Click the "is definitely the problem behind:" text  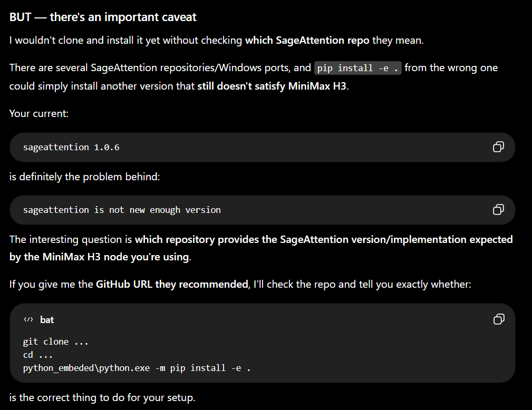click(x=84, y=177)
